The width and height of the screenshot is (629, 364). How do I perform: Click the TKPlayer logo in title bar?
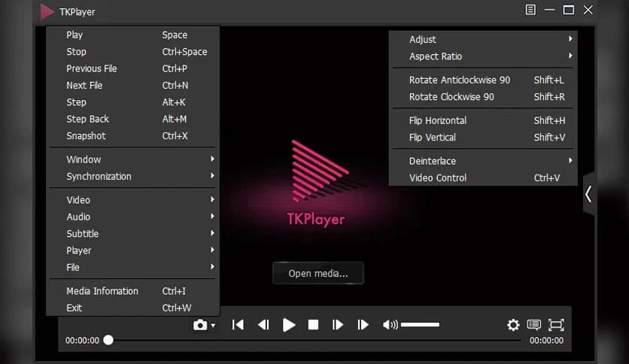coord(47,11)
